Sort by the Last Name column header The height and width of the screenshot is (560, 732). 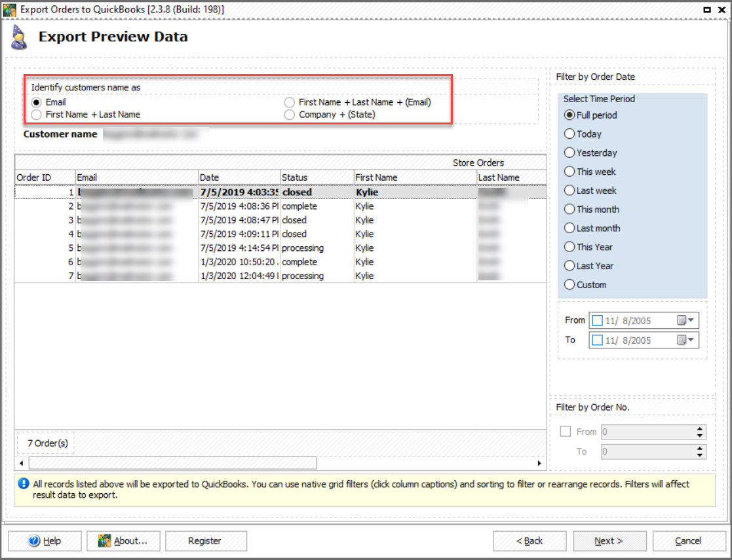(x=511, y=177)
